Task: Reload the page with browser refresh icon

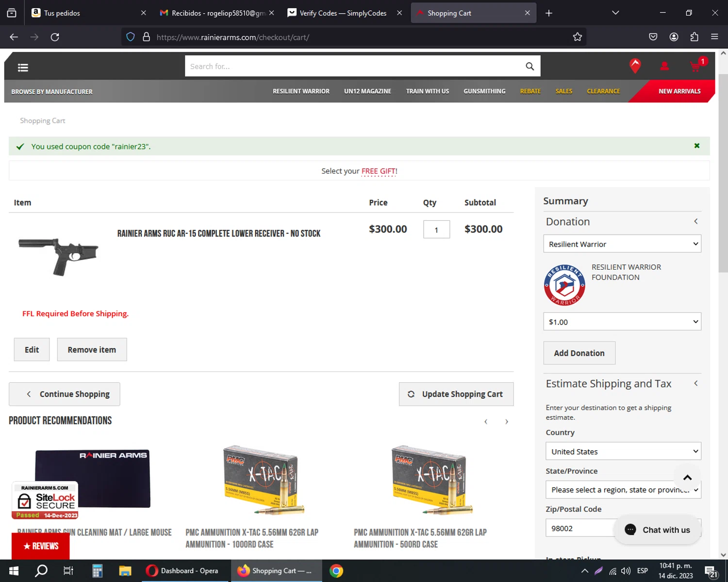Action: point(55,37)
